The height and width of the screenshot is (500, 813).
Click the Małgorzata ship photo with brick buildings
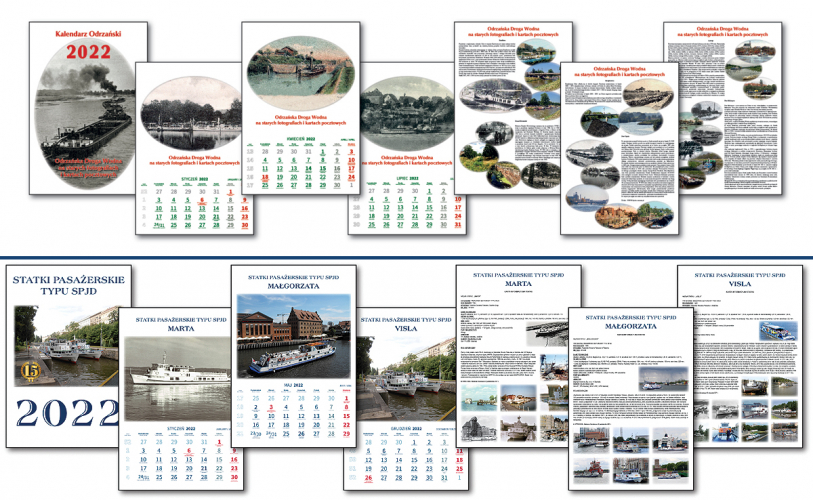[x=293, y=335]
